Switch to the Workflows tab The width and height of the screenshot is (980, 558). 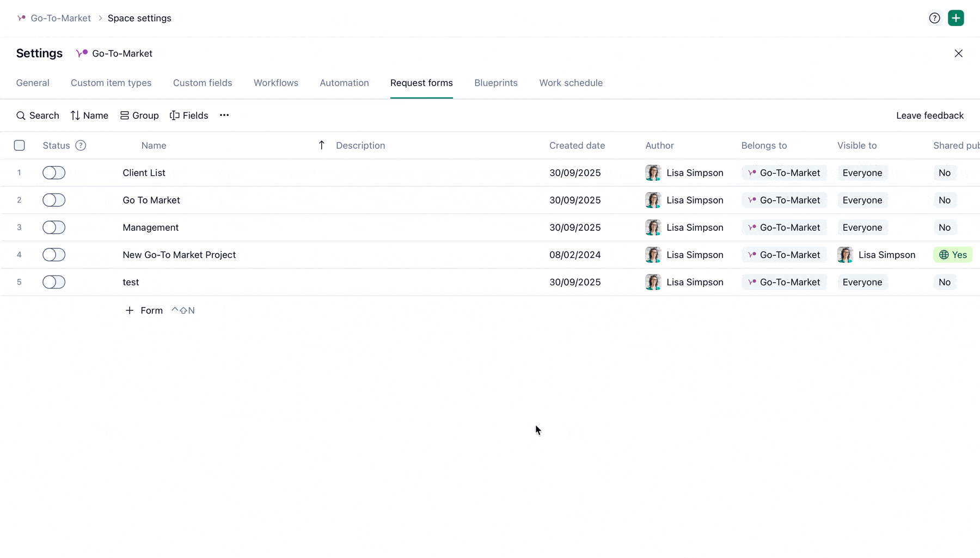tap(275, 83)
